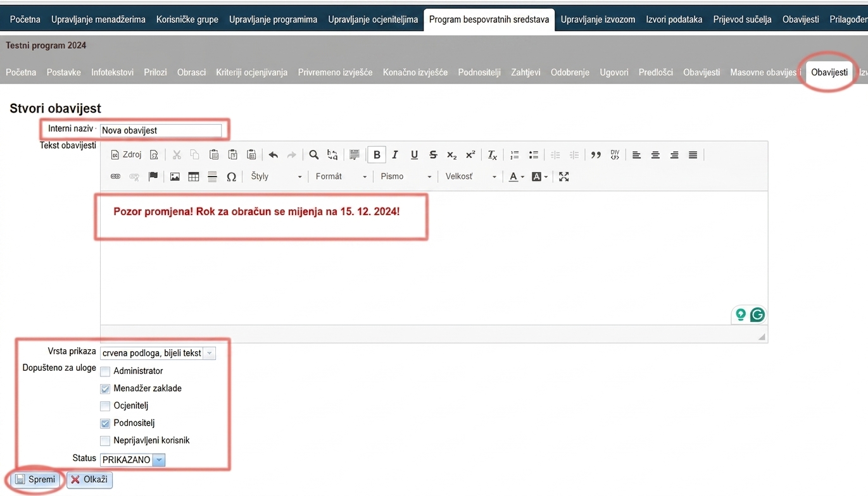Open the Vrsta prikaza dropdown
This screenshot has height=496, width=868.
click(x=158, y=354)
